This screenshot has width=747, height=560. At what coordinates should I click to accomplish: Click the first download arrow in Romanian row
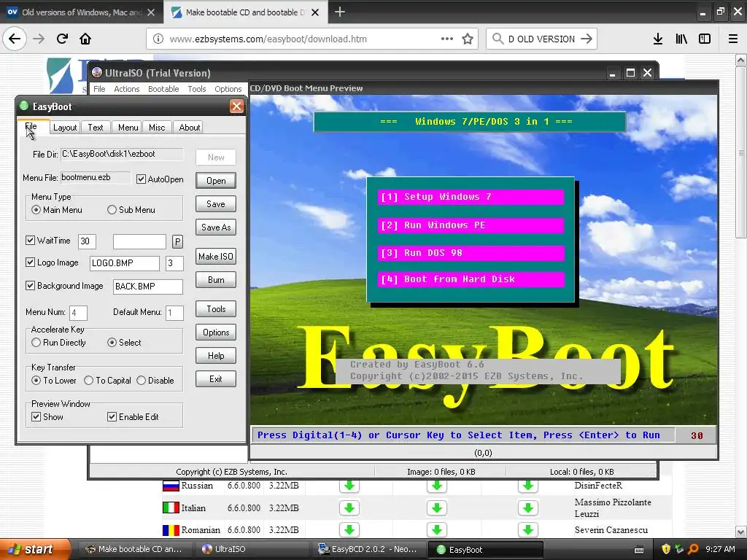(349, 529)
